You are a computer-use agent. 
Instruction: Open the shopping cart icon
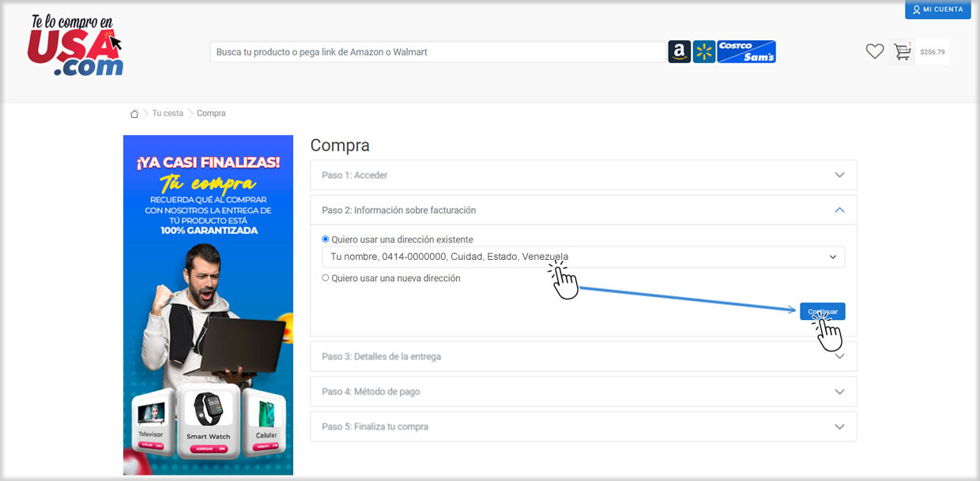[902, 51]
